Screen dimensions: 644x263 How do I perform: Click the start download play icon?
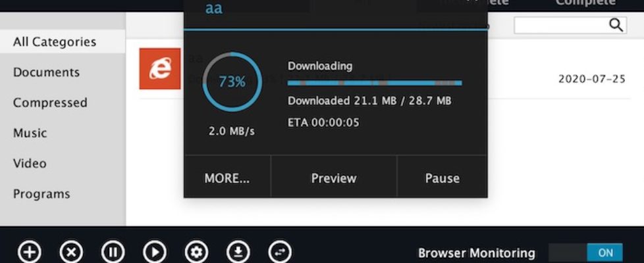coord(155,252)
